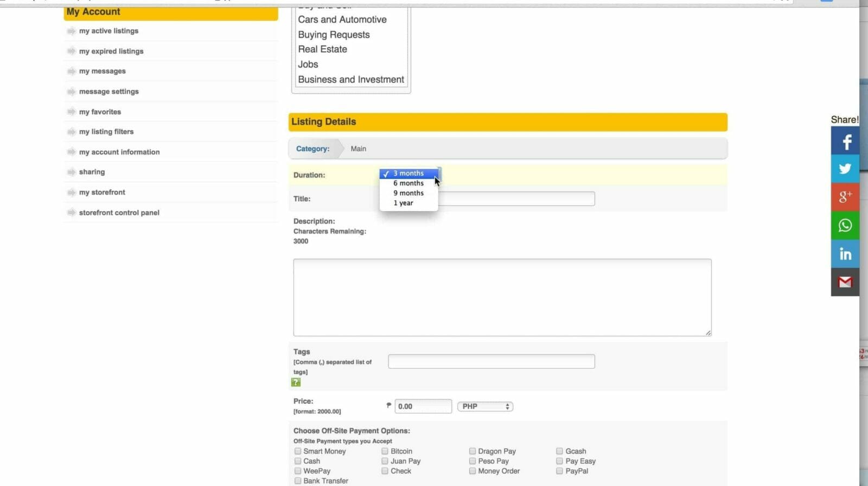This screenshot has height=486, width=868.
Task: Send by email using the mail icon
Action: 845,282
